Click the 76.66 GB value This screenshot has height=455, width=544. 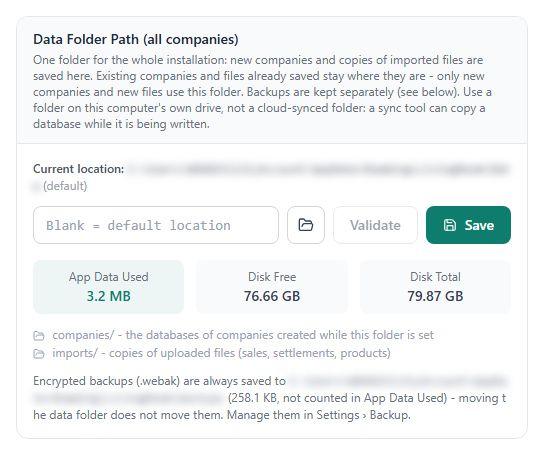pyautogui.click(x=272, y=296)
